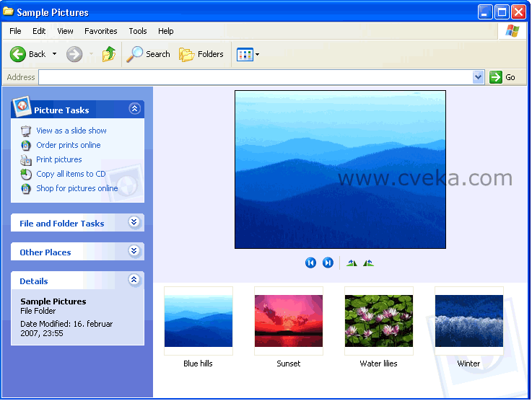Show the Folders pane
Image resolution: width=532 pixels, height=401 pixels.
point(201,54)
